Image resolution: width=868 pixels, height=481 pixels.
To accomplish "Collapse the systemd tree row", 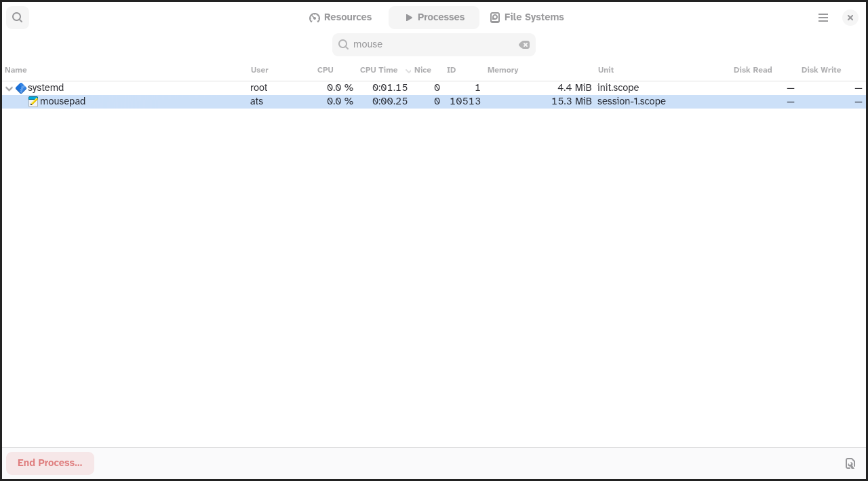I will (9, 88).
